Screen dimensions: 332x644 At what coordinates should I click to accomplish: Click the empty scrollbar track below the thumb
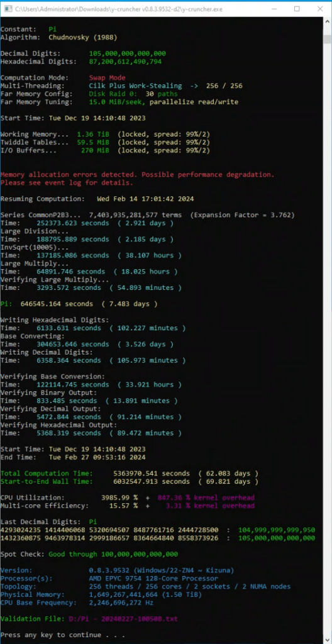point(327,328)
